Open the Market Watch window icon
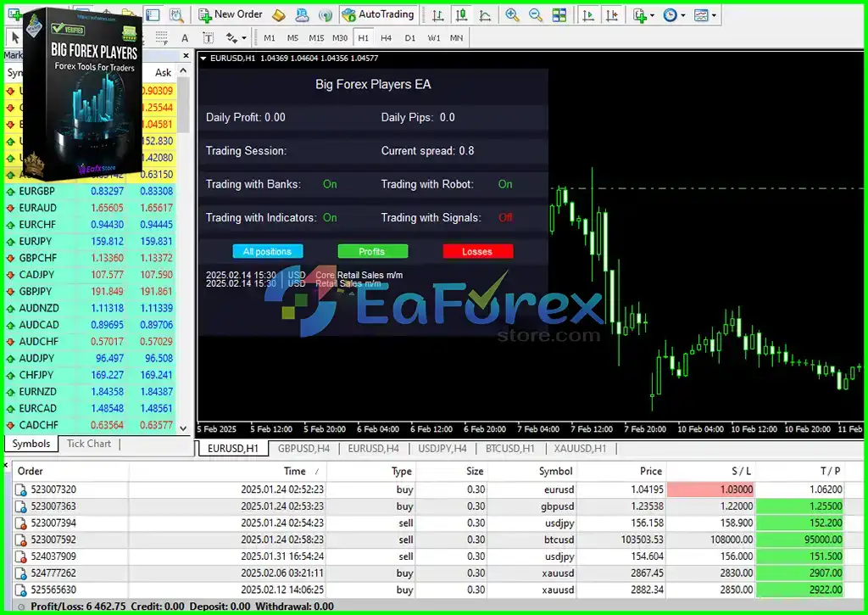 tap(153, 15)
